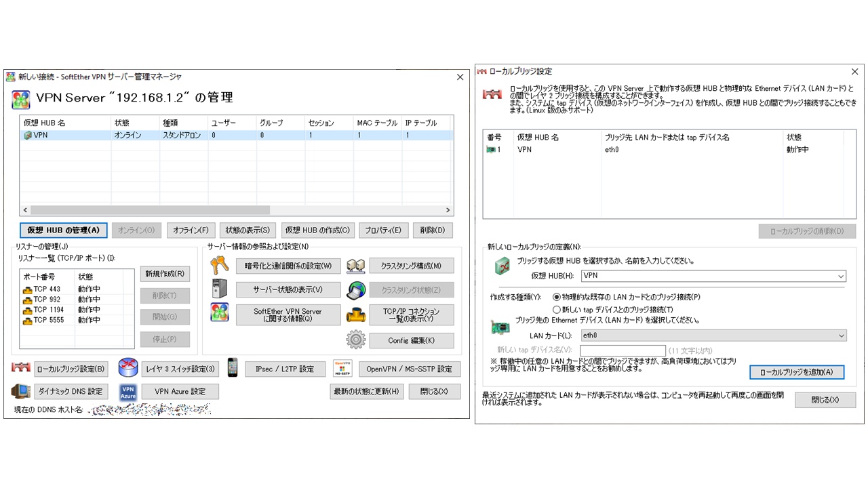The image size is (868, 488).
Task: Click the smartphone icon beside IPsec / L2TP
Action: (x=233, y=367)
